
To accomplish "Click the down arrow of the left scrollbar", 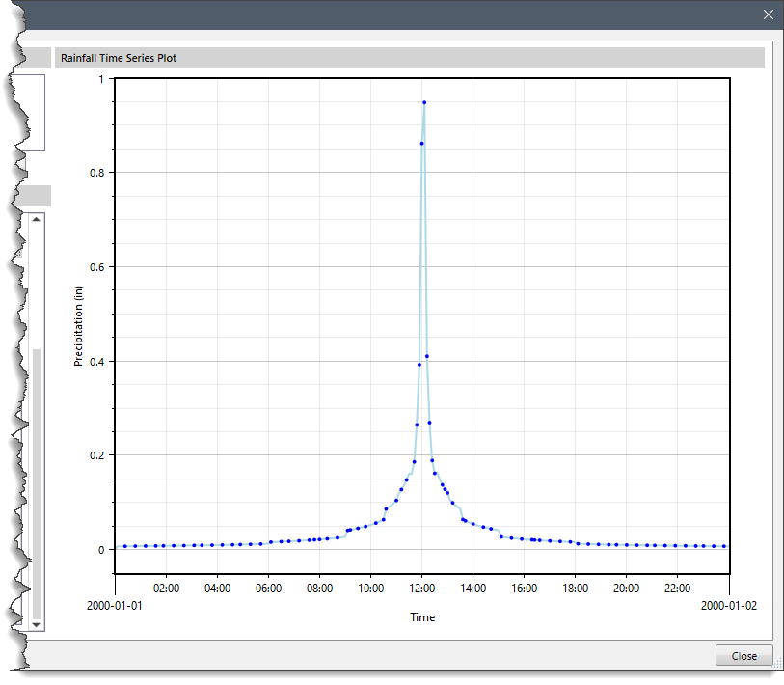I will point(37,625).
